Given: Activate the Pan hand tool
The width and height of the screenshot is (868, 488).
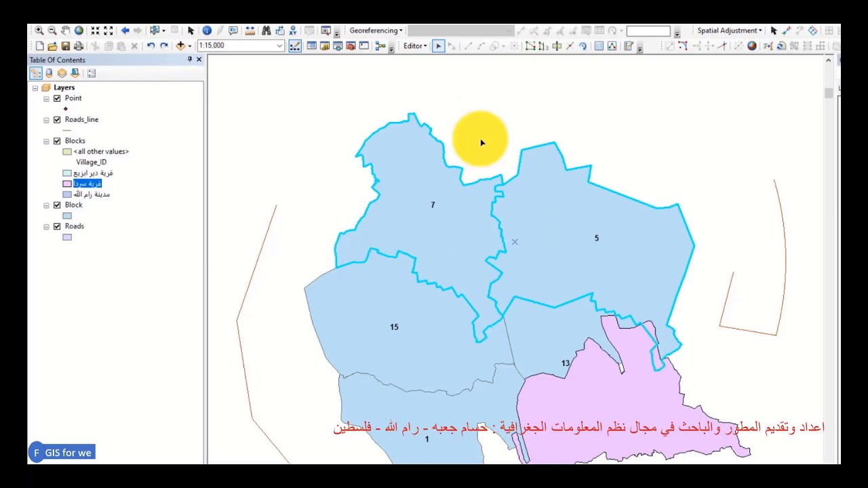Looking at the screenshot, I should pos(65,30).
